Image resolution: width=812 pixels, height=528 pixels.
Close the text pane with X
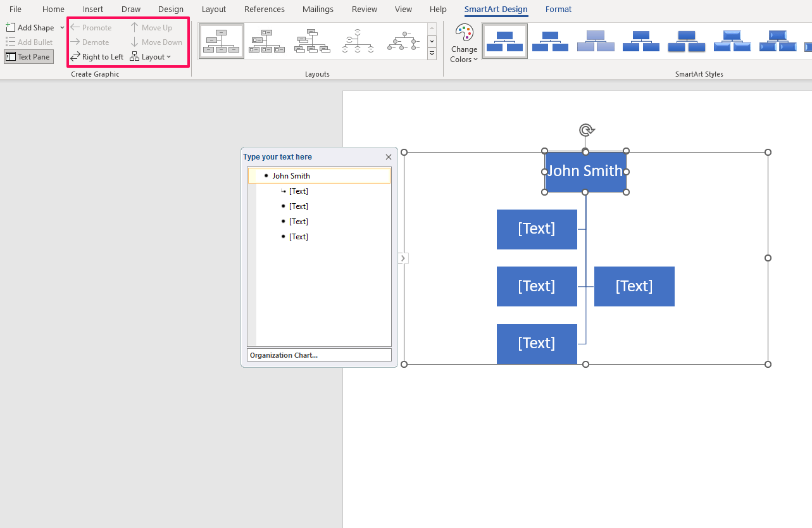(x=389, y=157)
